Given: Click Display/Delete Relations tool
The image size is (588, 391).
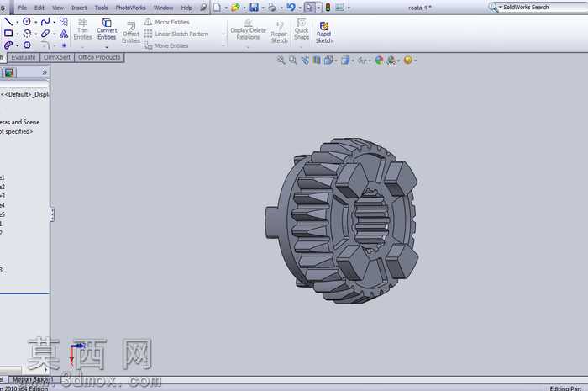Looking at the screenshot, I should point(248,29).
